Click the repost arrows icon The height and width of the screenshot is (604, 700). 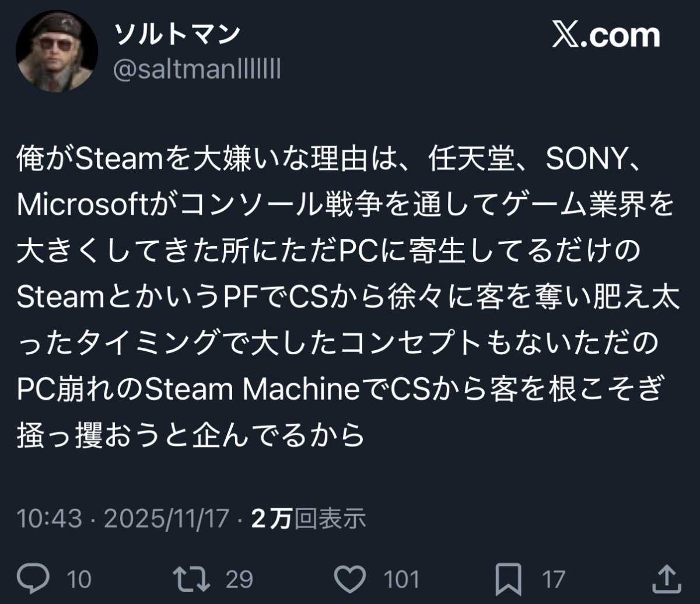point(191,578)
